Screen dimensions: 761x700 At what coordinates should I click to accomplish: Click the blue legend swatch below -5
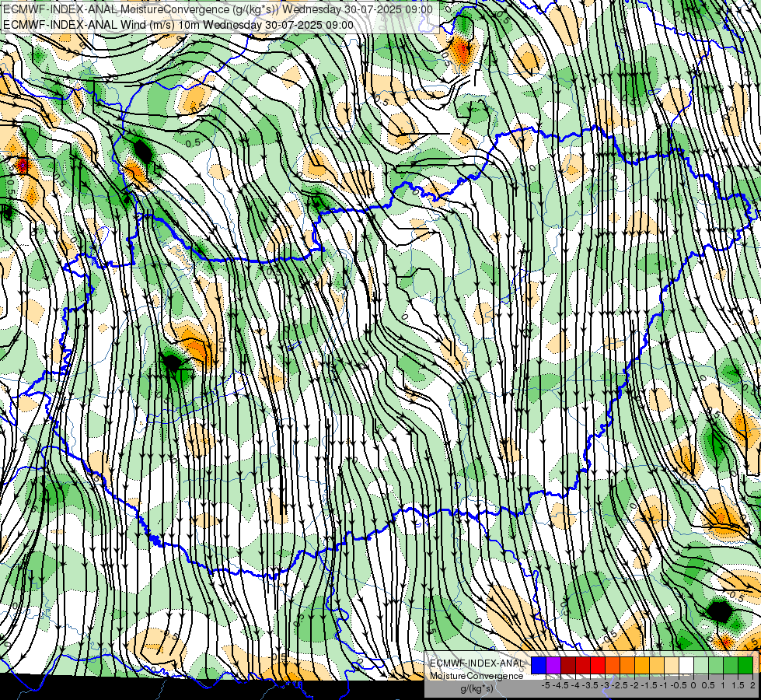coord(539,665)
